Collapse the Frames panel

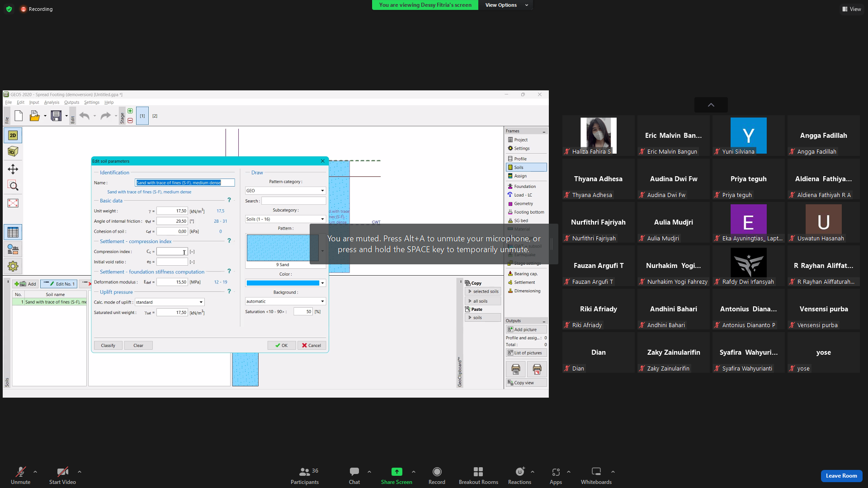544,131
